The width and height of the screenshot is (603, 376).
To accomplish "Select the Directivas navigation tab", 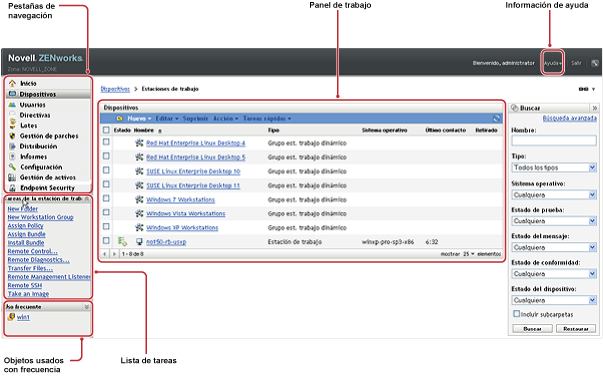I will (35, 115).
